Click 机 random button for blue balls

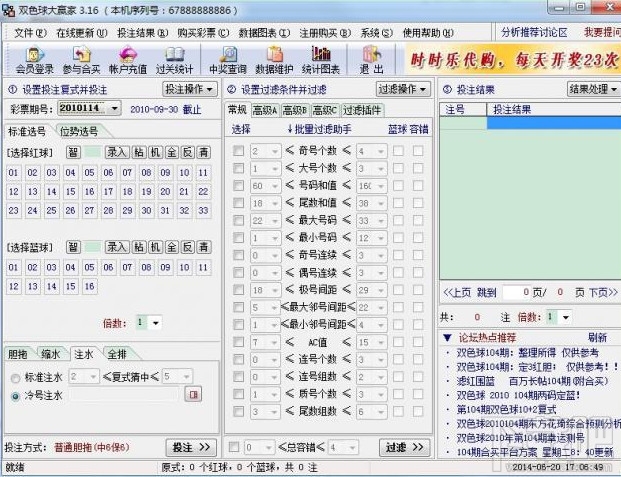[x=155, y=247]
